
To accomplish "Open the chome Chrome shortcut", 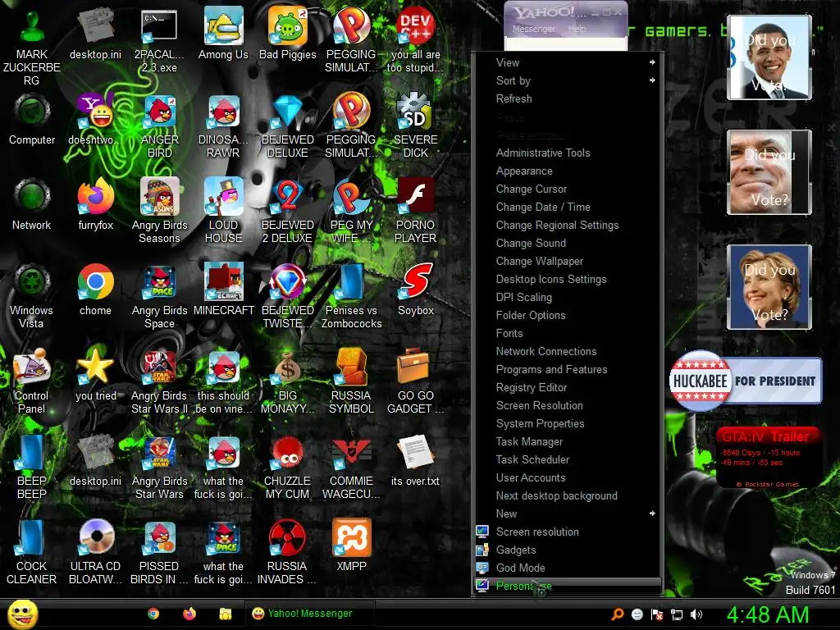I will coord(96,290).
